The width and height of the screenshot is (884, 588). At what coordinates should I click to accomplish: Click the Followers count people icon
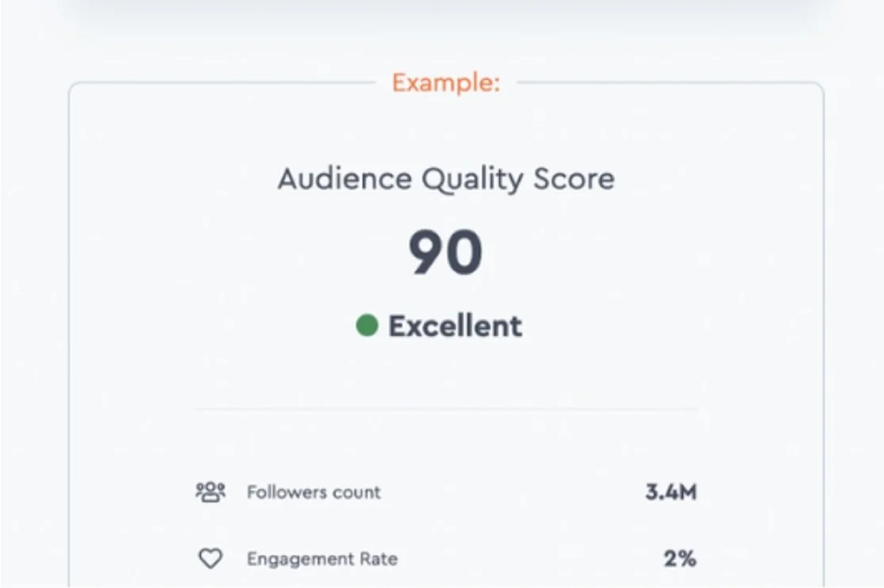[210, 492]
